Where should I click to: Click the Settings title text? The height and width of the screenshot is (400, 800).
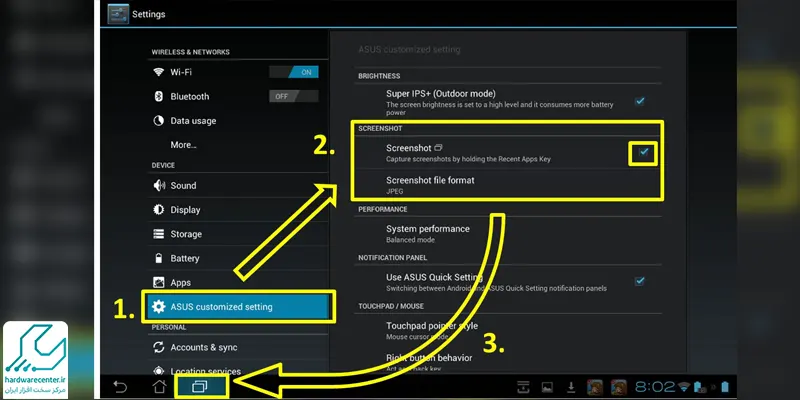tap(148, 14)
